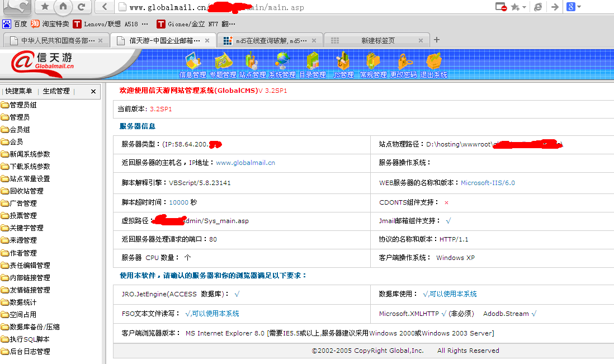614x364 pixels.
Task: Open the 百度 bookmark
Action: (x=15, y=24)
